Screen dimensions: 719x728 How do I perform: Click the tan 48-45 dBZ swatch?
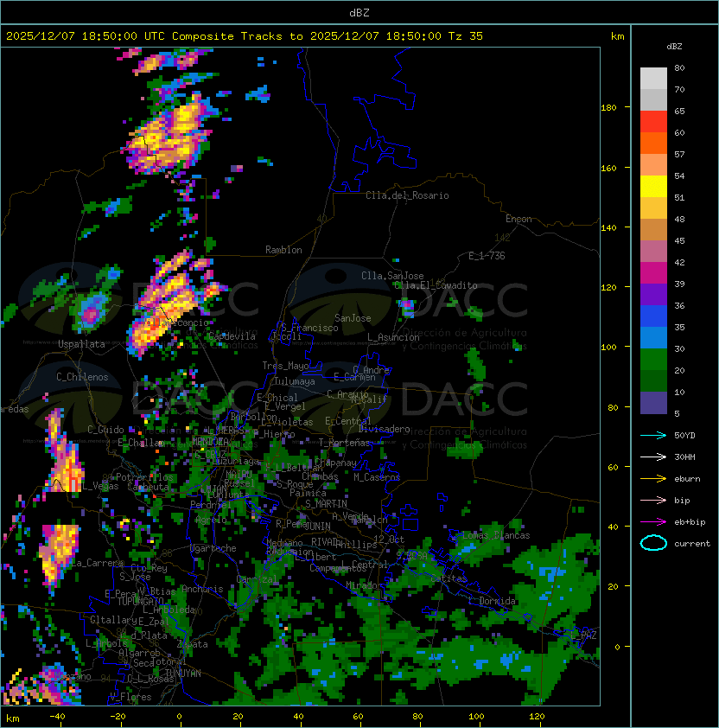click(653, 230)
